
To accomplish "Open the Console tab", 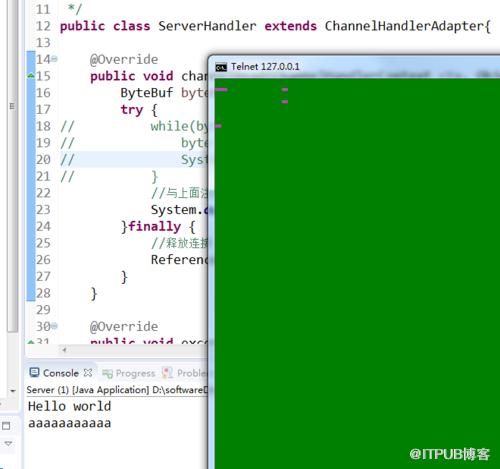I will pyautogui.click(x=61, y=373).
